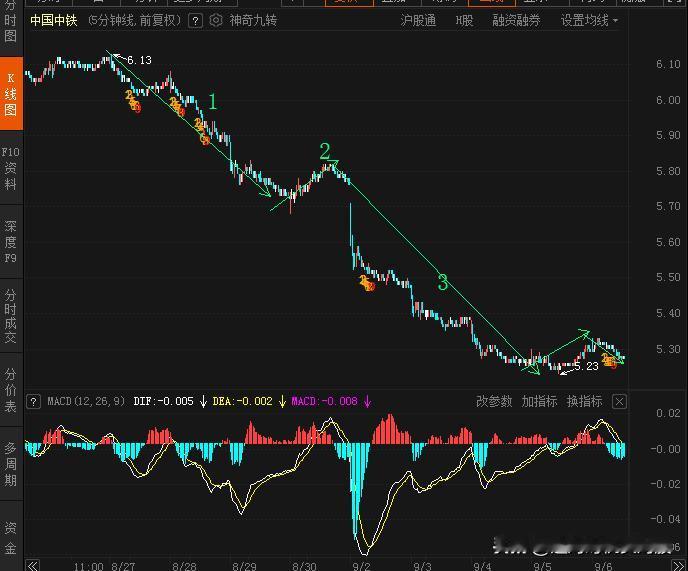Screen dimensions: 688x571
Task: Click the magenta MACD:-0.008 value
Action: click(325, 401)
